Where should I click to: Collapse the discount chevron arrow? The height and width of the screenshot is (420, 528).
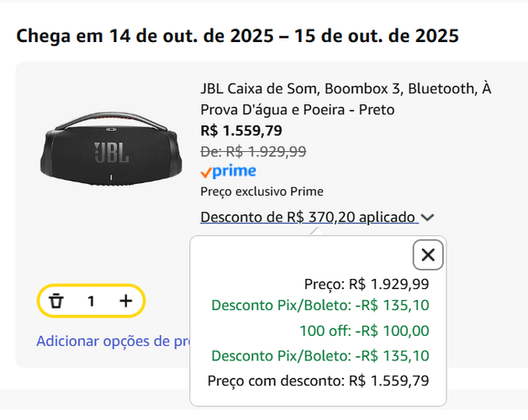pos(428,218)
